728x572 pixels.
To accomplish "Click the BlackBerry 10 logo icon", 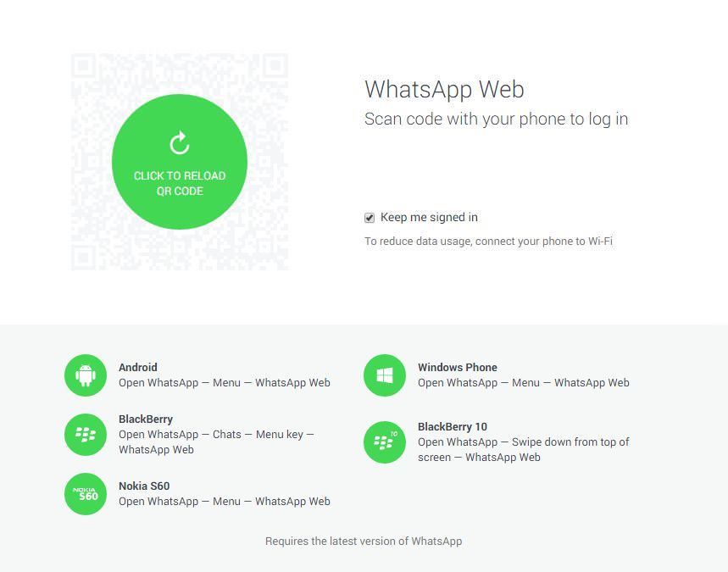I will (385, 442).
